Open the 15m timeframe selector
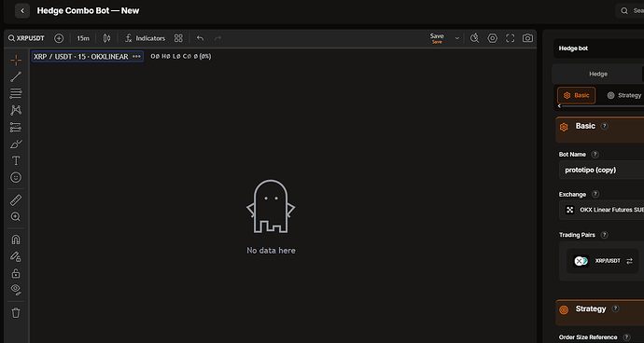This screenshot has height=343, width=644. 83,38
